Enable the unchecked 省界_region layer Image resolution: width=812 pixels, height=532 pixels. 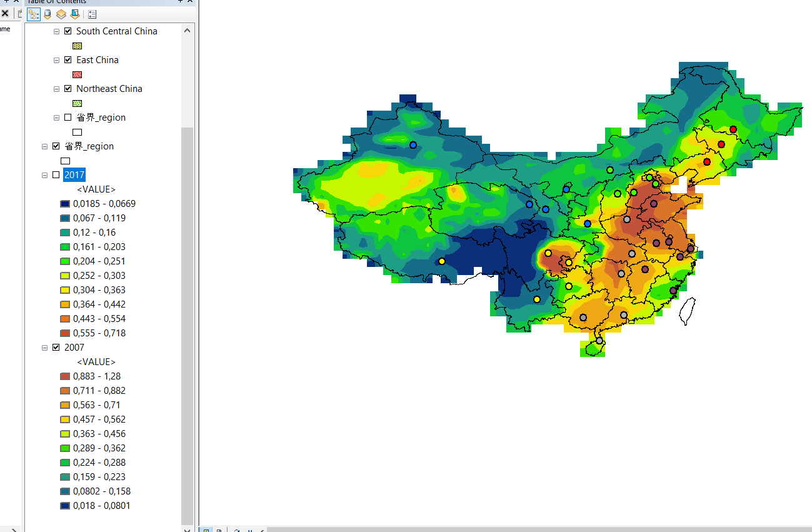tap(68, 117)
